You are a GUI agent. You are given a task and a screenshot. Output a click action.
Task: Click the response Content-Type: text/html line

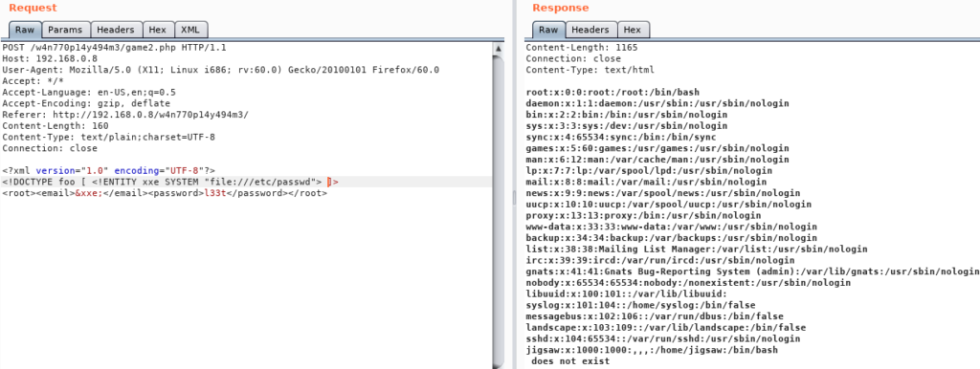590,70
